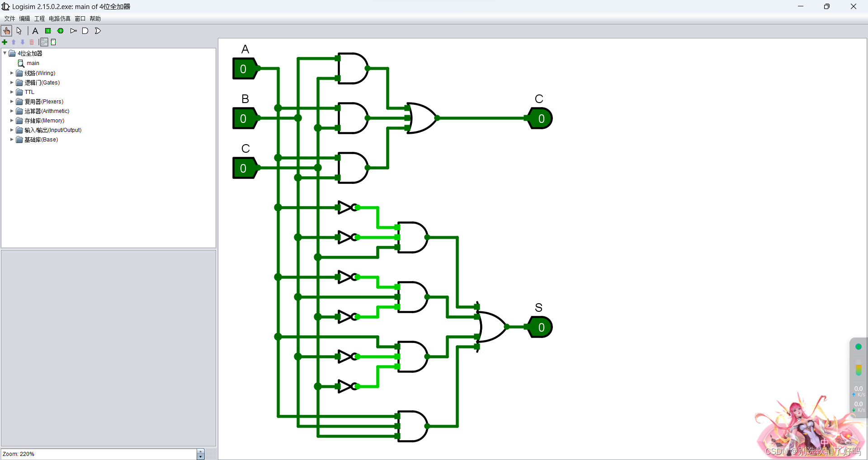Click the Zoom 220% field
Viewport: 868px width, 460px height.
tap(99, 454)
